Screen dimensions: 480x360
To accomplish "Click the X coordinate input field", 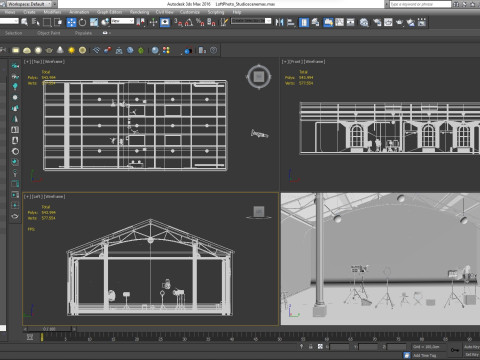I will pos(339,347).
